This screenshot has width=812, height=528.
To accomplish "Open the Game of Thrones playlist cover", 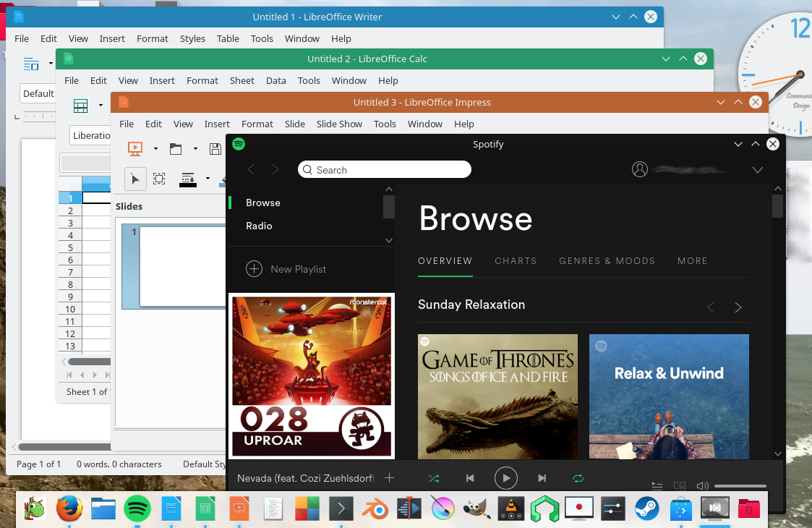I will coord(497,396).
